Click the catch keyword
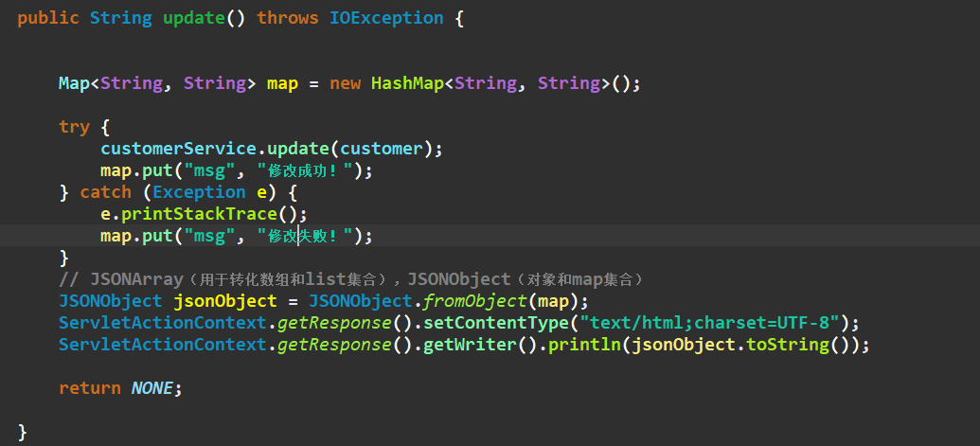Viewport: 980px width, 446px height. click(x=106, y=192)
